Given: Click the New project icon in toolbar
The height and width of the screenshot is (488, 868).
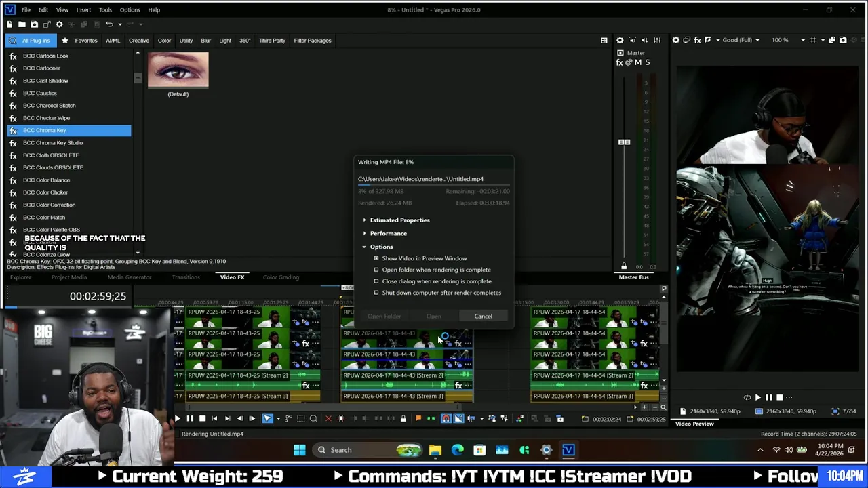Looking at the screenshot, I should [9, 24].
